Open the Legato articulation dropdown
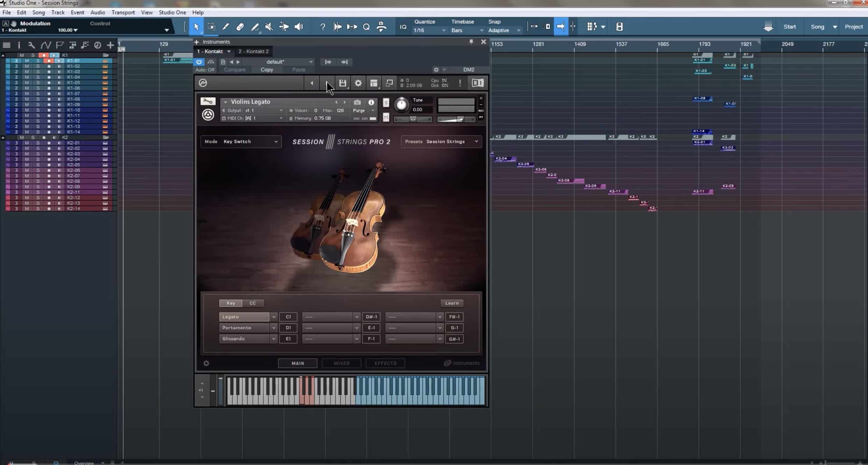Image resolution: width=868 pixels, height=465 pixels. (273, 317)
